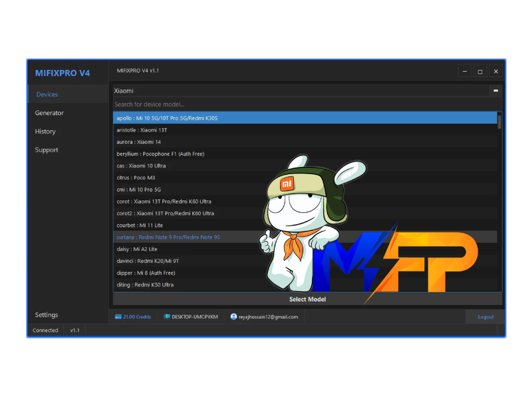Image resolution: width=532 pixels, height=399 pixels.
Task: Click the MIFIXPRO V4 logo title
Action: [63, 73]
